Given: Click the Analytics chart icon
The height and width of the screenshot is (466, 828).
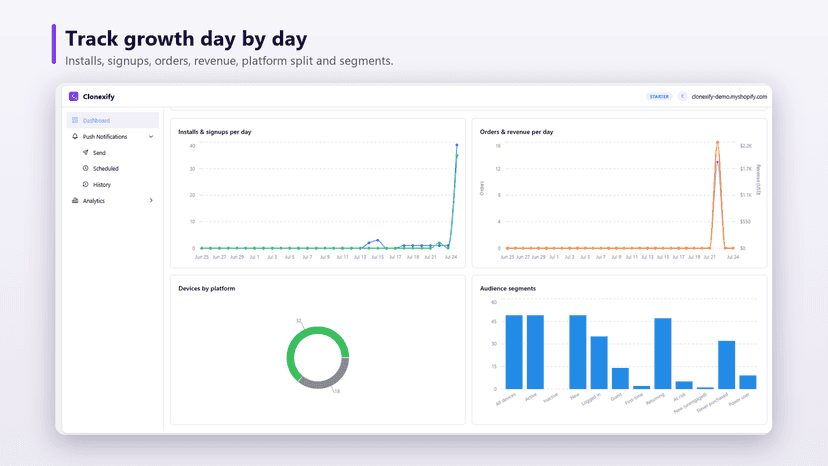Looking at the screenshot, I should pos(75,201).
